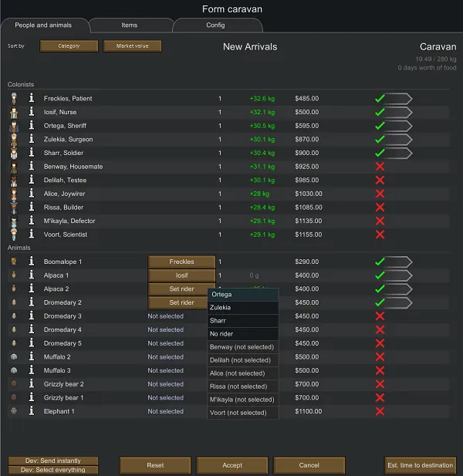This screenshot has height=476, width=463.
Task: Enable Elephant 1 for the caravan
Action: tap(379, 412)
